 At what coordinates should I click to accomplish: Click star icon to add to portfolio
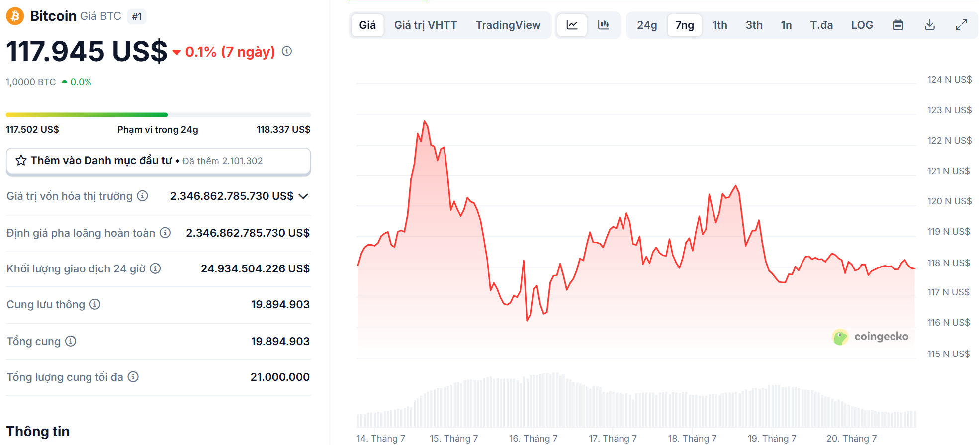(x=21, y=160)
